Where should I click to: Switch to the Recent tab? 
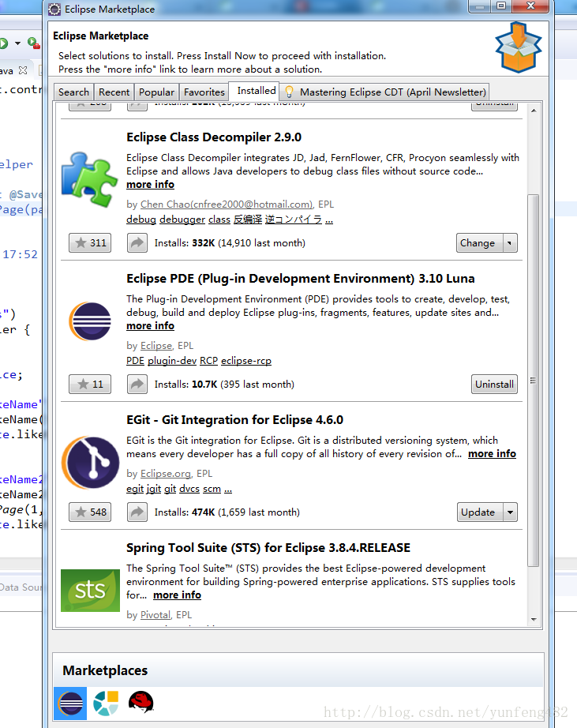pyautogui.click(x=114, y=92)
